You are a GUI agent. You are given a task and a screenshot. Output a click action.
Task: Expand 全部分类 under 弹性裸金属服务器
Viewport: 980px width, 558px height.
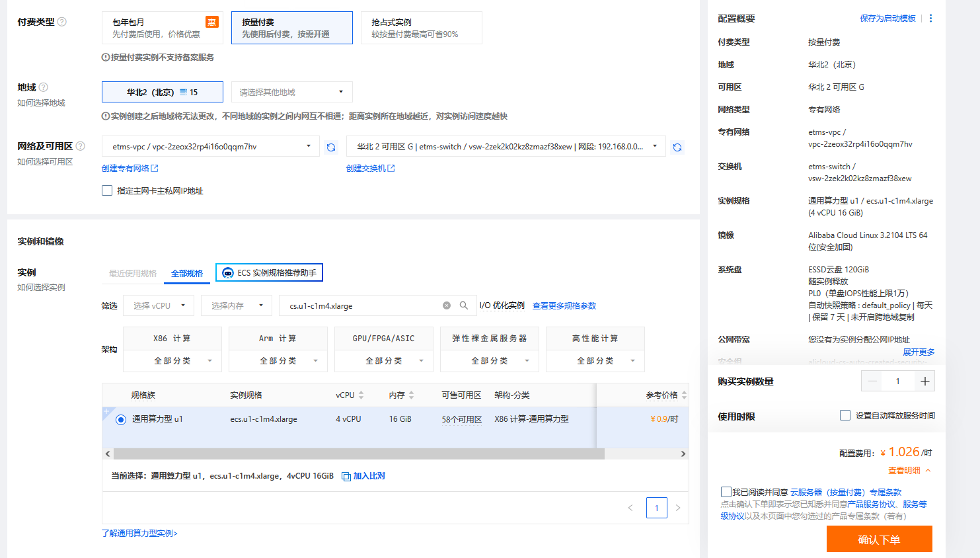pos(490,361)
